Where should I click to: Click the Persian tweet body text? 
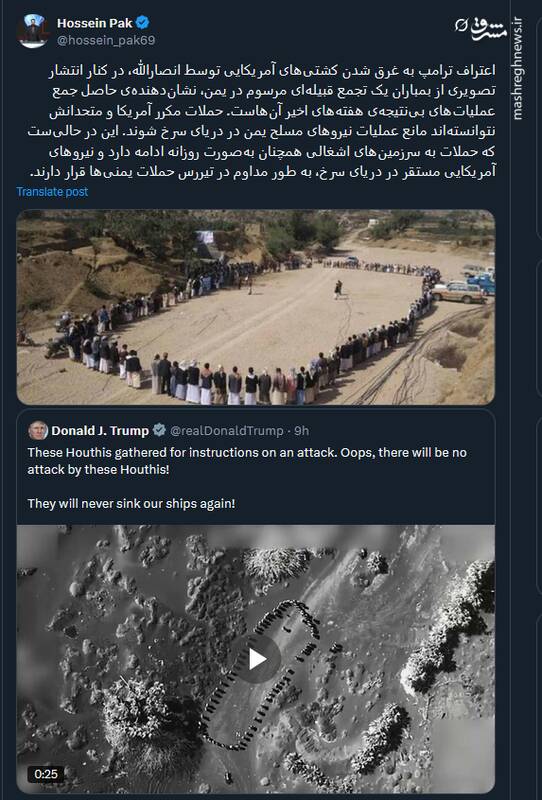coord(261,121)
